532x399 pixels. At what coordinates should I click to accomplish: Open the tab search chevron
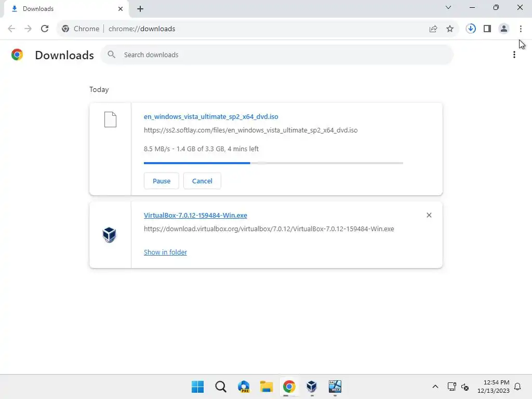tap(448, 7)
